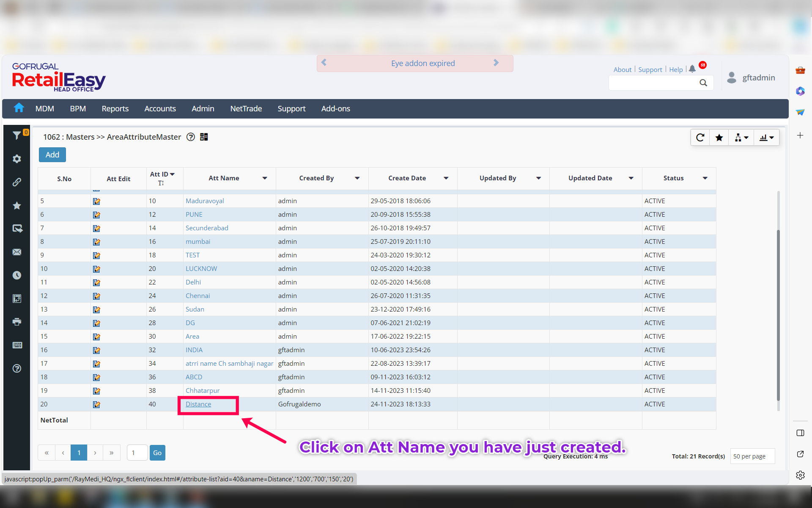Open the mail icon in sidebar
This screenshot has height=508, width=812.
[17, 252]
